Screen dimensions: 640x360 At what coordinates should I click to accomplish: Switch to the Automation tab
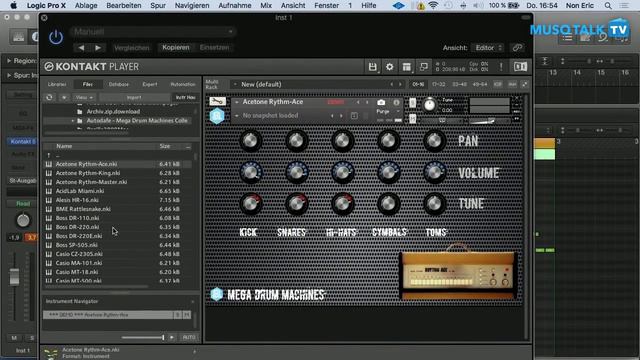point(183,84)
